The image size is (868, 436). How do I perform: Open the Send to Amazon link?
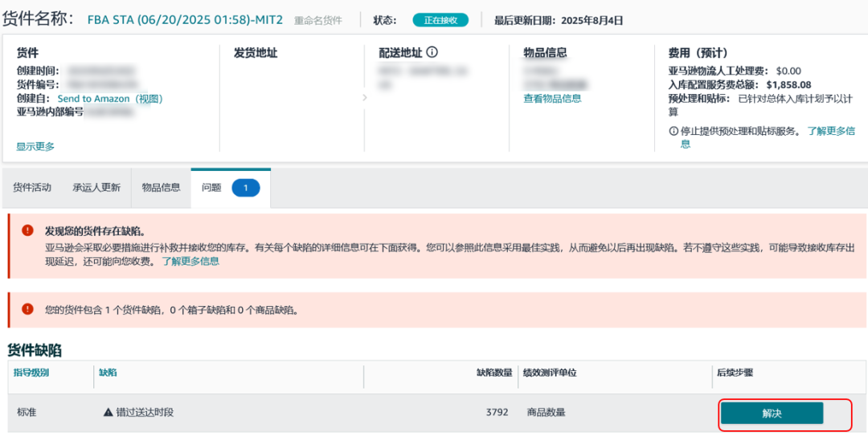tap(93, 99)
